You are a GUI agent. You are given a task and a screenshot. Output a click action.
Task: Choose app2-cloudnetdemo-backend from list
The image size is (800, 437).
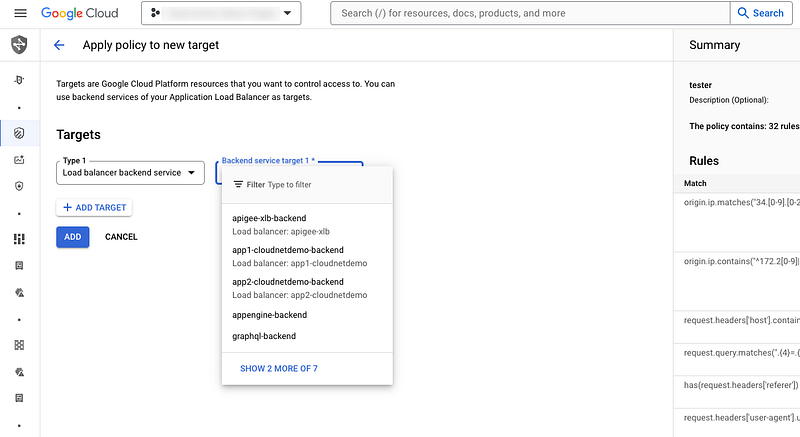click(307, 288)
